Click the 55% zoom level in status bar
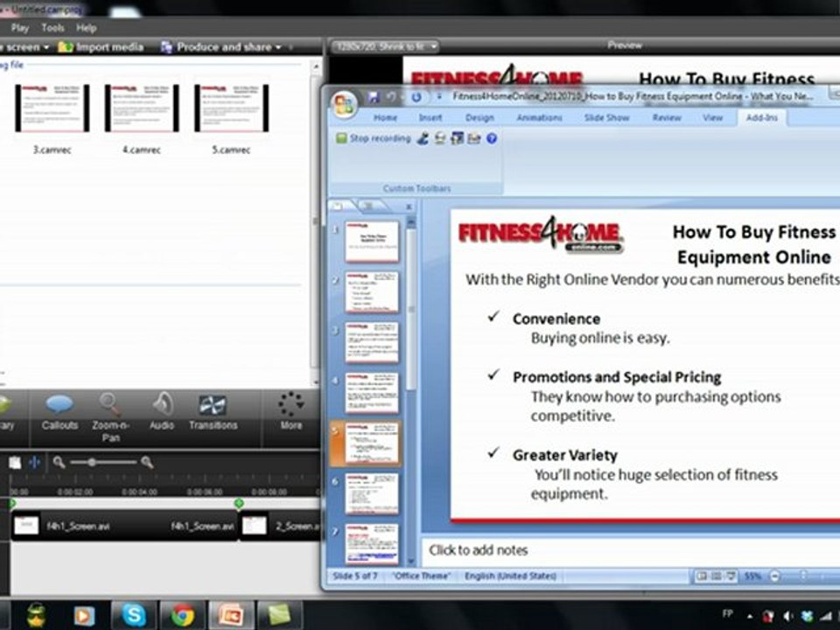 coord(752,577)
